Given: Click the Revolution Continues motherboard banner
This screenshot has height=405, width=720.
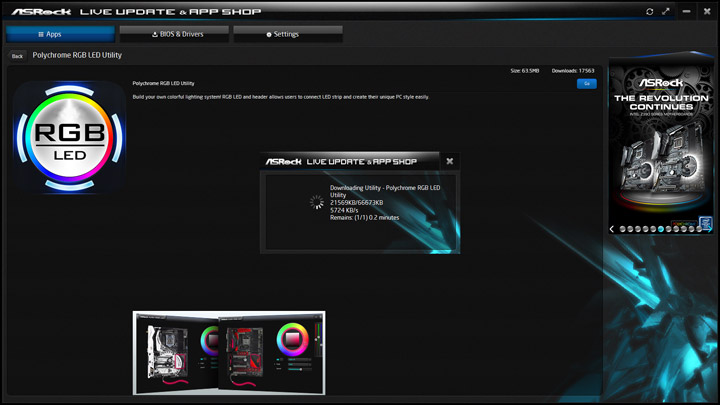Looking at the screenshot, I should click(x=661, y=142).
